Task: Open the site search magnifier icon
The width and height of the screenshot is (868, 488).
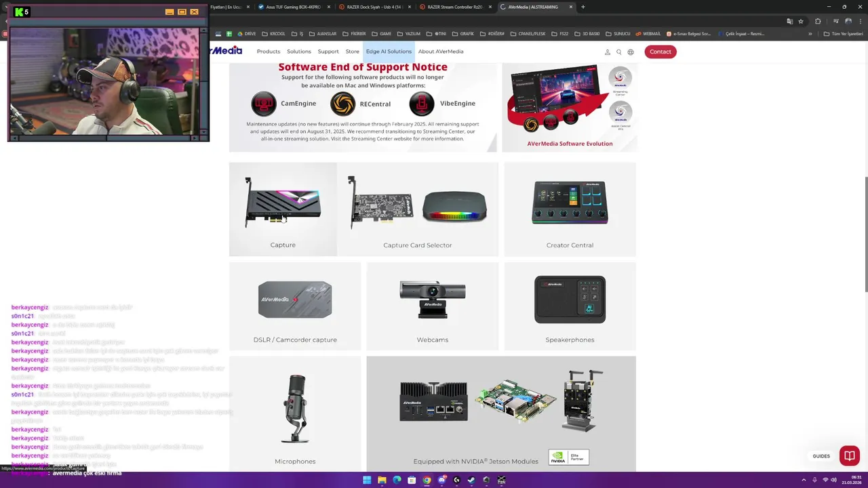Action: point(618,52)
